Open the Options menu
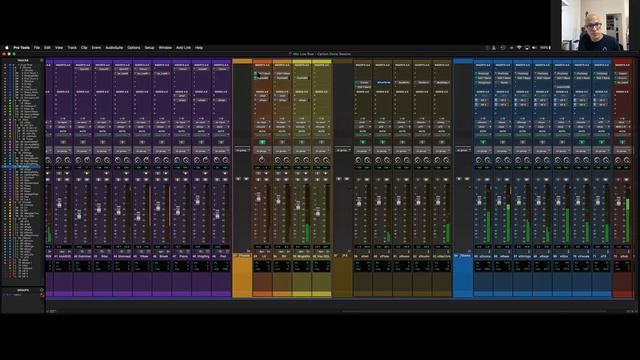640x360 pixels. pos(133,48)
